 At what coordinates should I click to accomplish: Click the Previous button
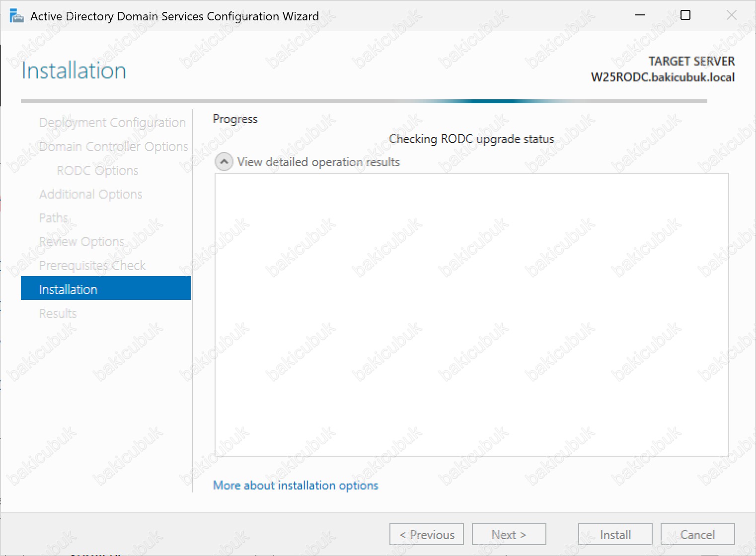point(427,535)
